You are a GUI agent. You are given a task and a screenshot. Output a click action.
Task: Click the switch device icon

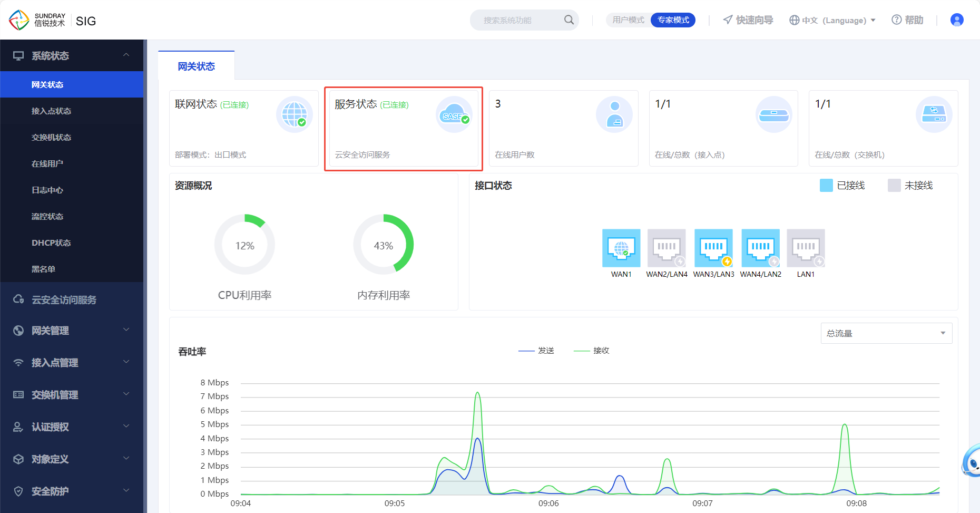coord(934,114)
